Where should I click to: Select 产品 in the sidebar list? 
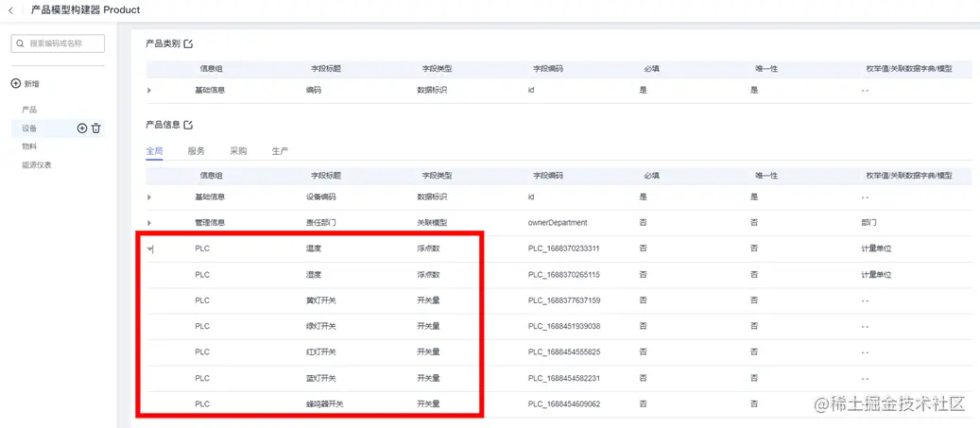(x=29, y=110)
